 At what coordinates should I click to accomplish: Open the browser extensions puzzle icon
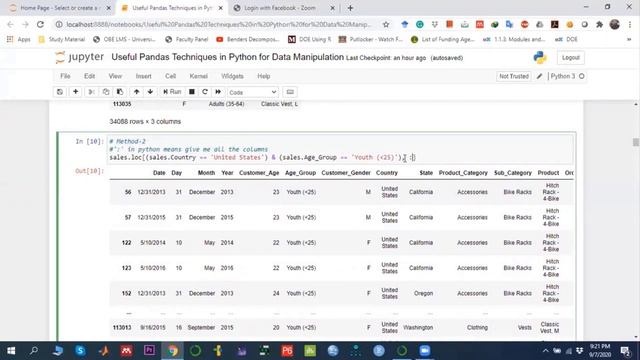click(599, 24)
